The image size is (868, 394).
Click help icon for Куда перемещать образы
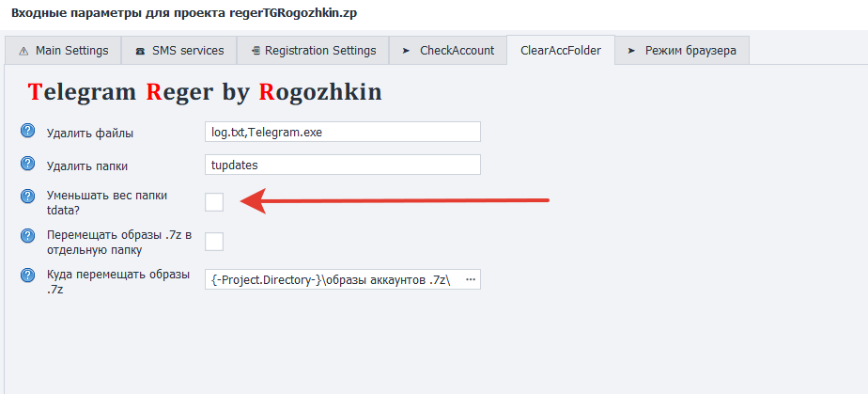tap(27, 276)
